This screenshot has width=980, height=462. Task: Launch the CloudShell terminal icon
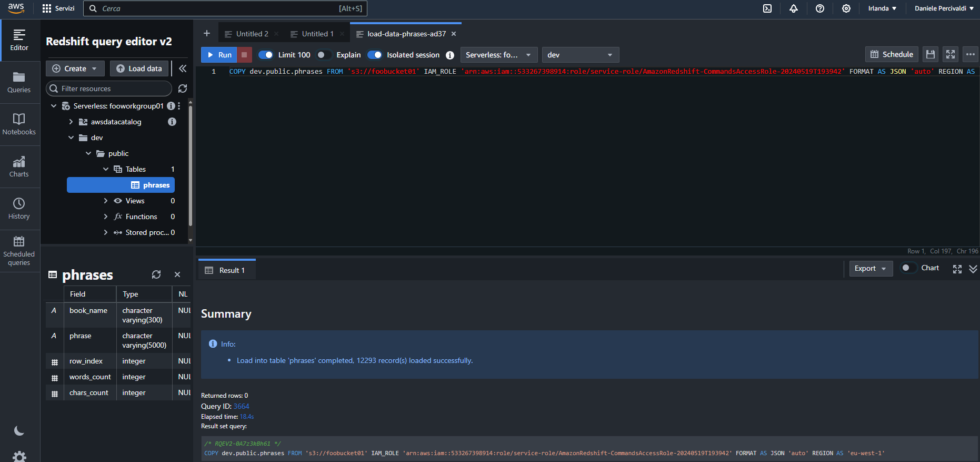tap(767, 8)
